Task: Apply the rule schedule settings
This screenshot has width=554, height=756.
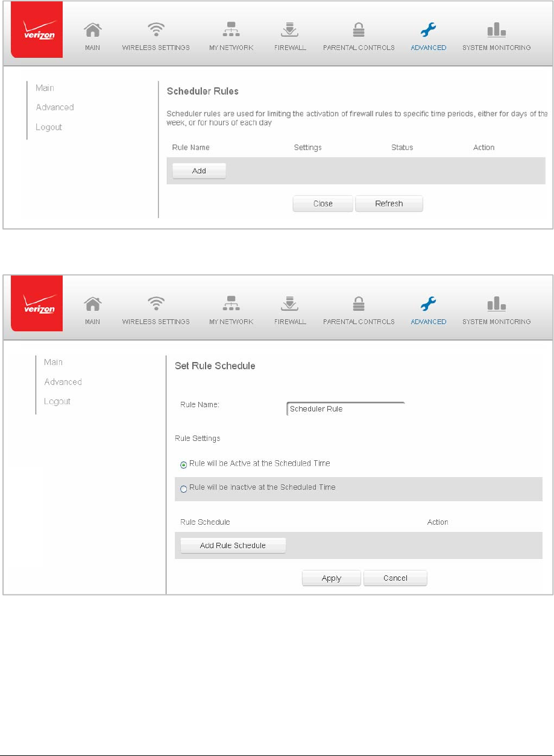Action: tap(331, 578)
